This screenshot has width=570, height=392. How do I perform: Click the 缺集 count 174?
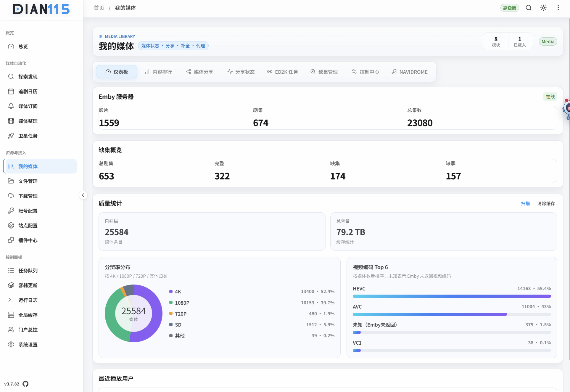338,176
